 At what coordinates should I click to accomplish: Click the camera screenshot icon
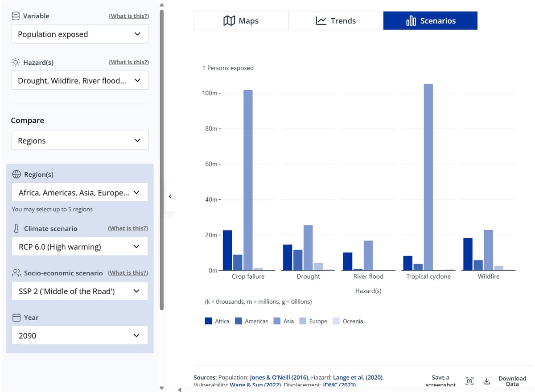coord(469,381)
